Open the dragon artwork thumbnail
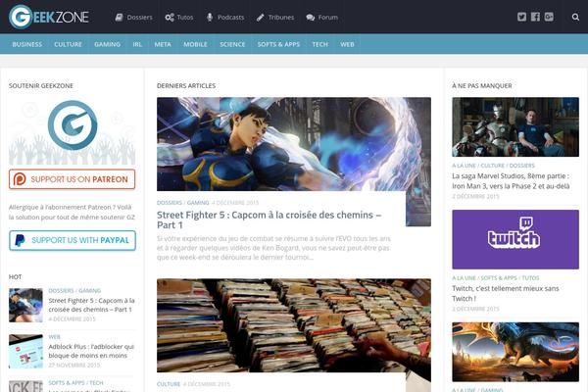Image resolution: width=588 pixels, height=392 pixels. click(x=515, y=352)
